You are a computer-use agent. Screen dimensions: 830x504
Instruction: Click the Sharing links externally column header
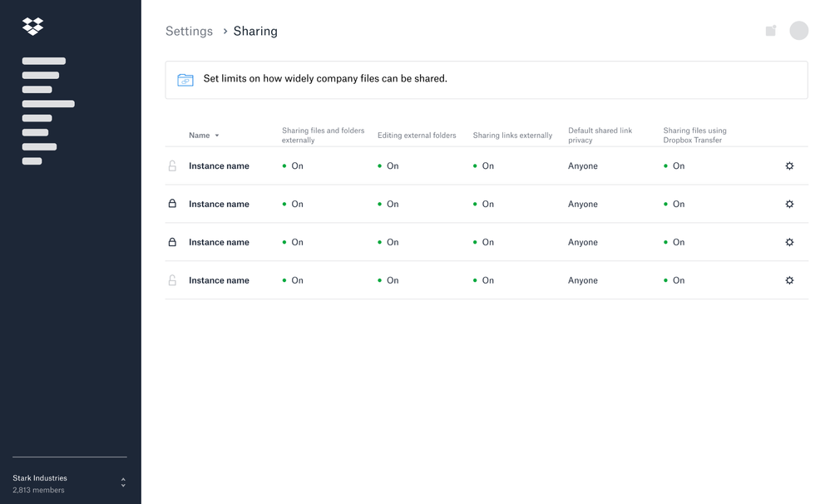click(x=512, y=136)
